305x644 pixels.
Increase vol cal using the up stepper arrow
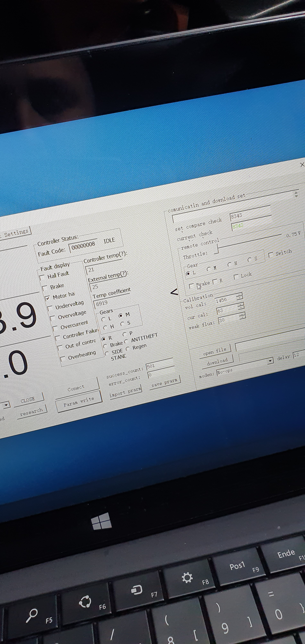point(239,295)
